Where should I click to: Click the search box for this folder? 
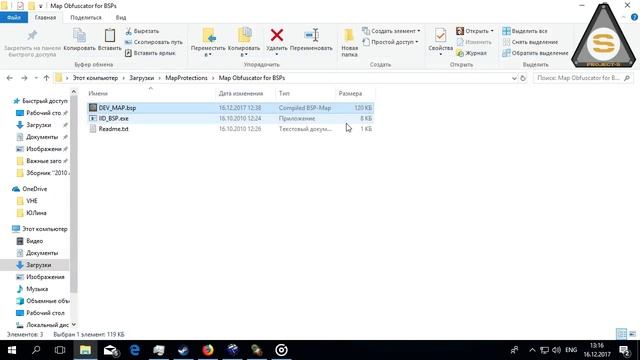(583, 78)
